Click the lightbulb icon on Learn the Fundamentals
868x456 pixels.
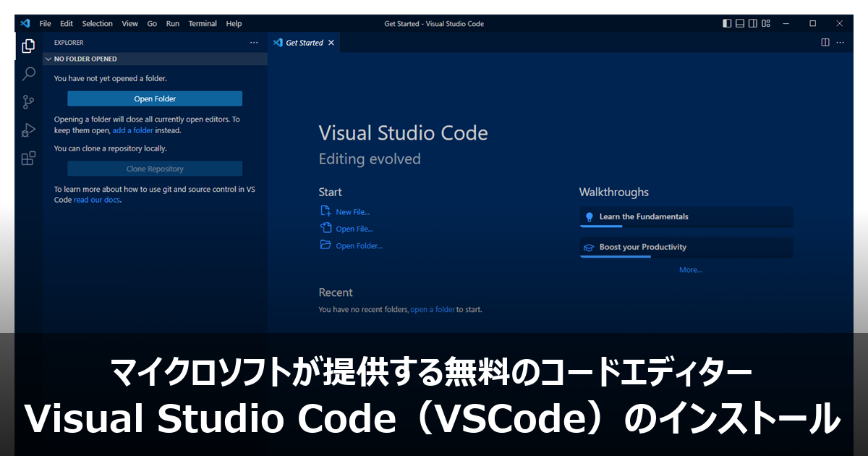(590, 217)
